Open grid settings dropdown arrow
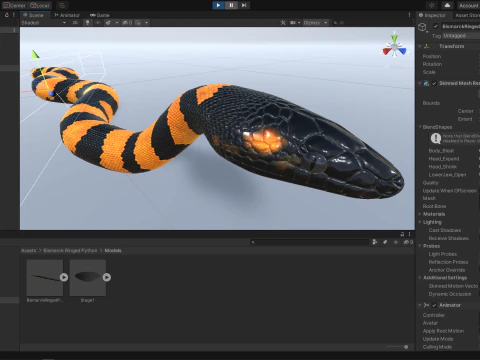 coord(146,23)
